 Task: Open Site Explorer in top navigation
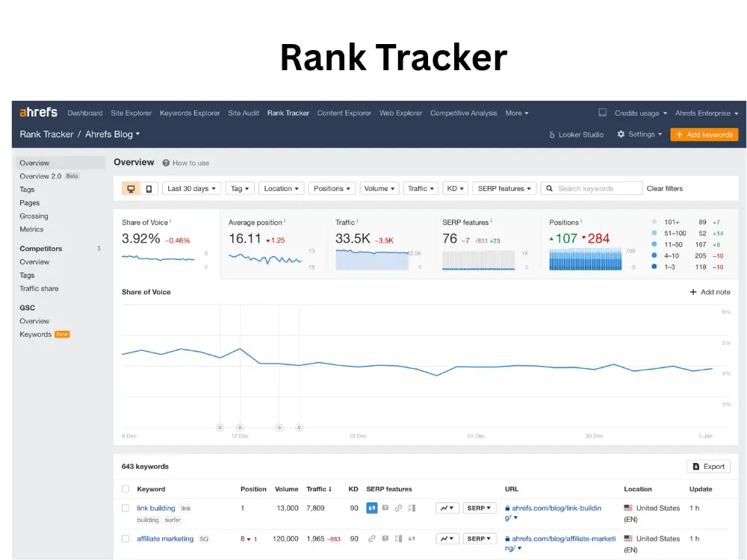coord(131,113)
